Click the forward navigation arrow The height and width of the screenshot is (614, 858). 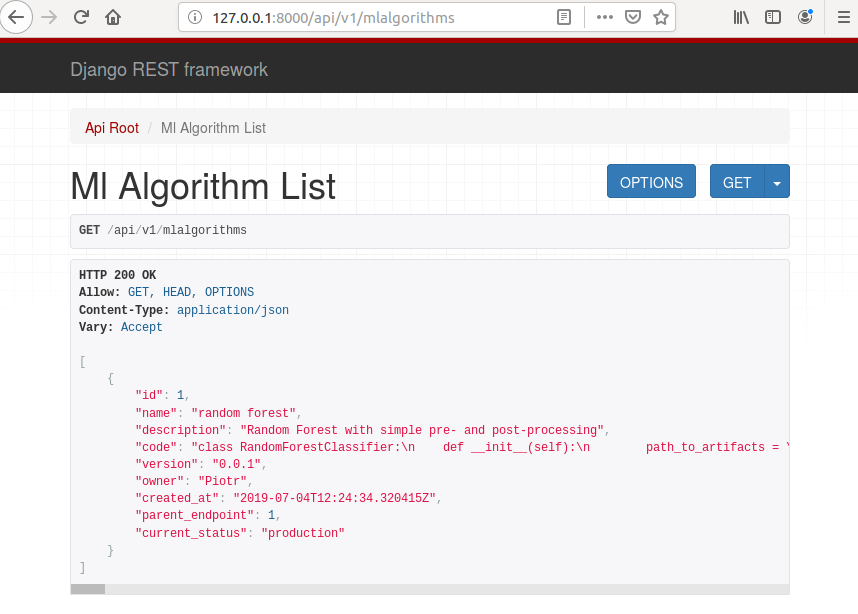[x=49, y=17]
